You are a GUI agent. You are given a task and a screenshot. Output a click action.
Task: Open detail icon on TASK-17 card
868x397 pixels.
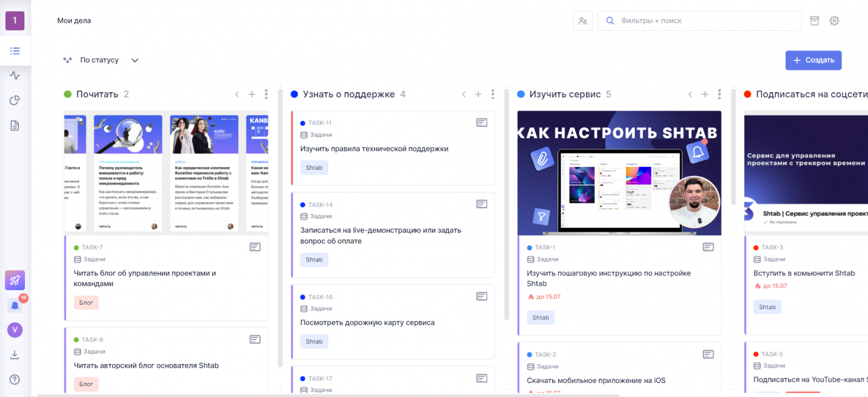point(482,378)
